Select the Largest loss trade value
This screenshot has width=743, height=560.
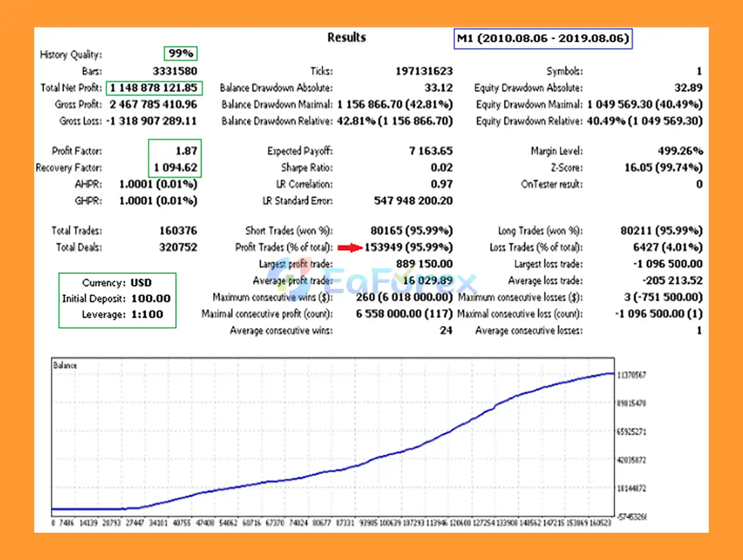(668, 264)
